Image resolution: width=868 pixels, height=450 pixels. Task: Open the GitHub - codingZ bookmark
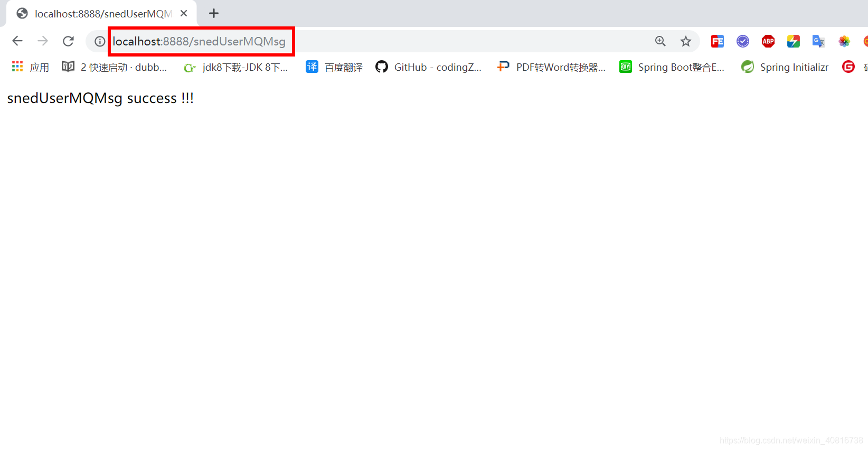(x=429, y=67)
